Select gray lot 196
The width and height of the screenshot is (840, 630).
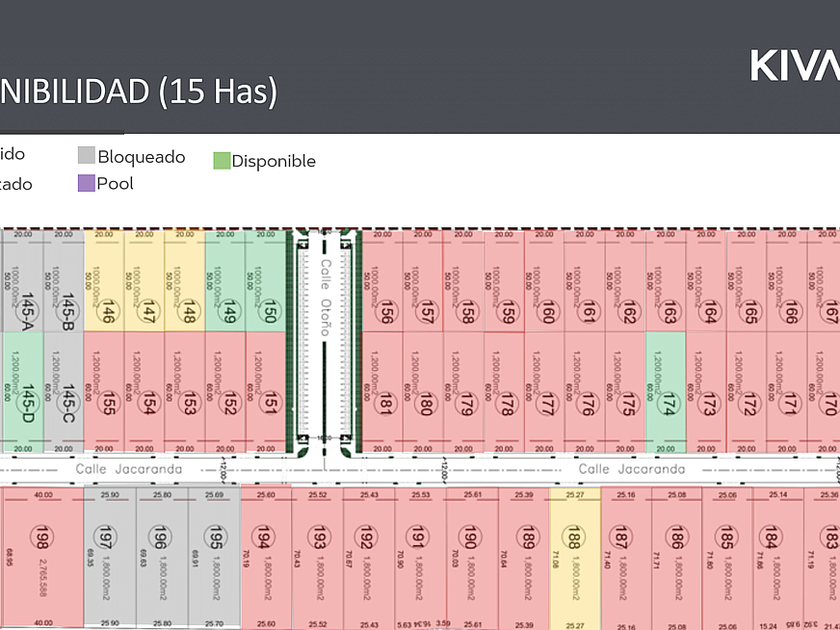point(162,558)
